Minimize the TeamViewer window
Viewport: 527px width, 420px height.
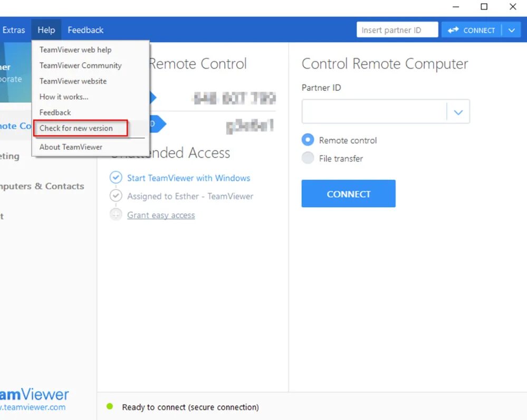point(456,7)
